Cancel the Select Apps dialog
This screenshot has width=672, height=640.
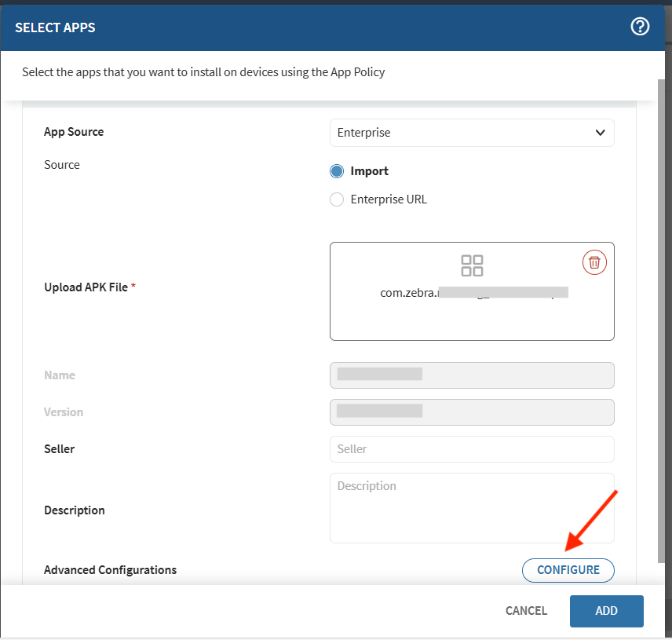(526, 611)
